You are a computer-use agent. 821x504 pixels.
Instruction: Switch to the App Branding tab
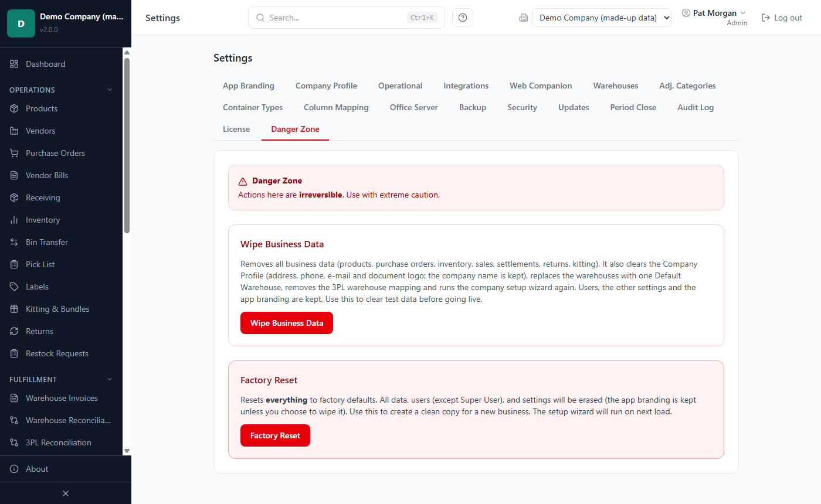coord(249,86)
